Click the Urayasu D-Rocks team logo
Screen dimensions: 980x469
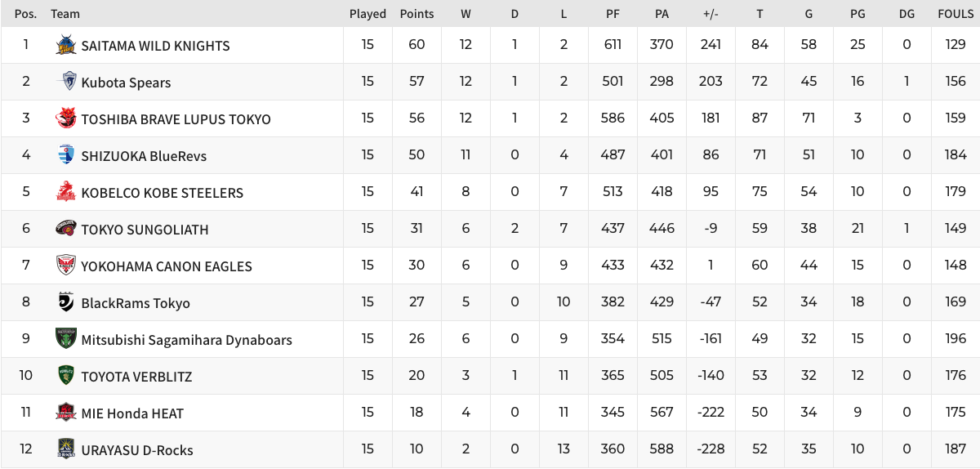(x=66, y=449)
